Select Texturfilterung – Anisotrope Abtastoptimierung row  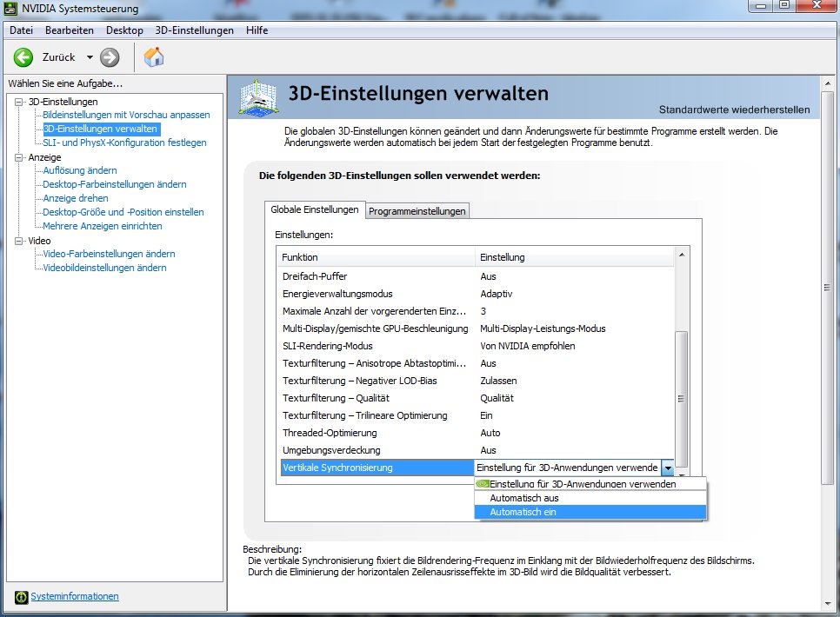point(476,363)
